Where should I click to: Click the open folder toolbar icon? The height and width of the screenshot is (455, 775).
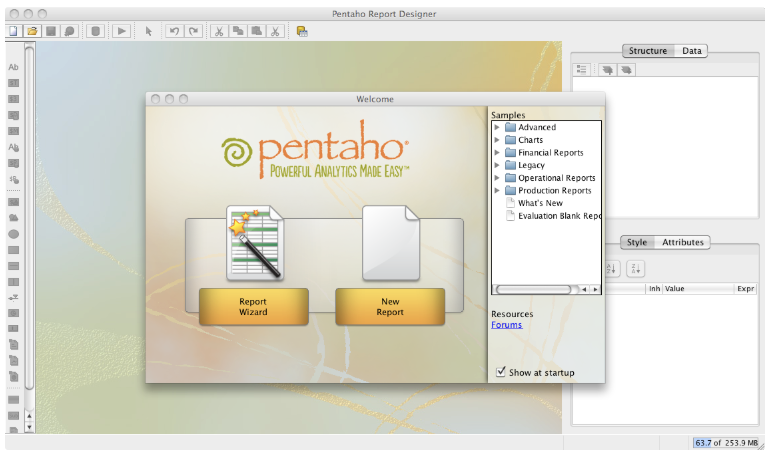click(x=32, y=31)
